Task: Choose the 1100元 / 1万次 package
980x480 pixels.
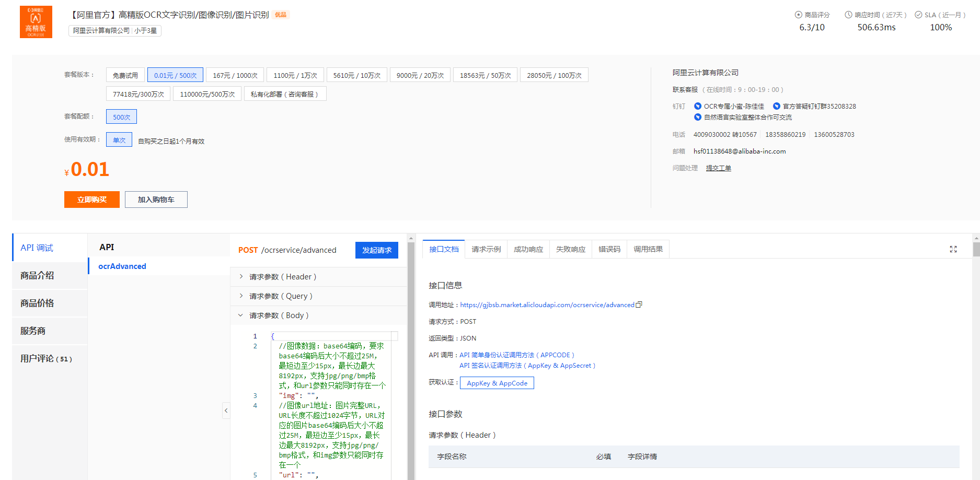Action: coord(295,75)
